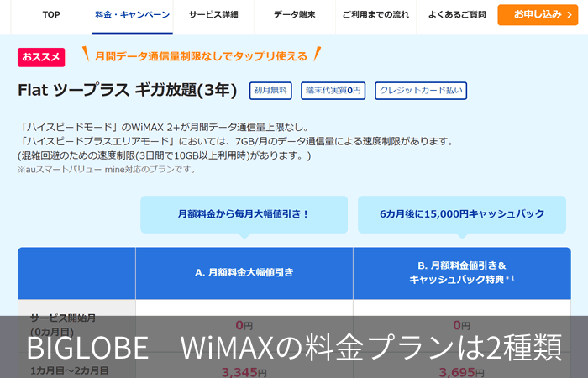Click the Flat ツープラス ギガ放題(3年) heading
This screenshot has height=378, width=588.
128,91
